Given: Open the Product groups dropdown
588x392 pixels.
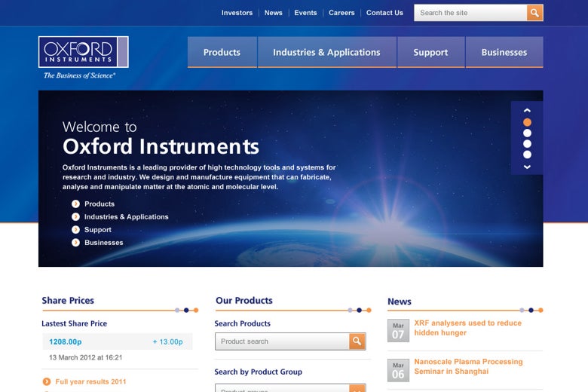Looking at the screenshot, I should click(x=290, y=388).
